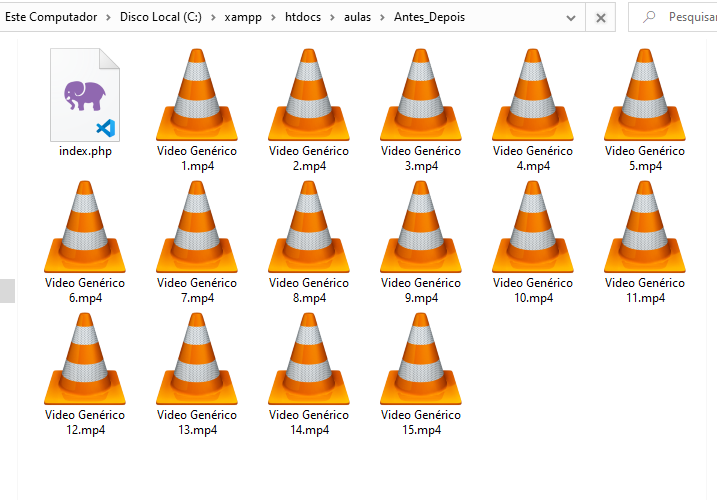This screenshot has height=500, width=717.
Task: Go to Este Computador in breadcrumb
Action: click(51, 17)
